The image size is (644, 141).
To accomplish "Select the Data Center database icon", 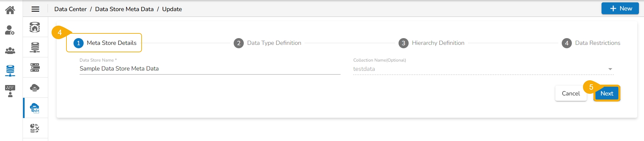I will (10, 70).
